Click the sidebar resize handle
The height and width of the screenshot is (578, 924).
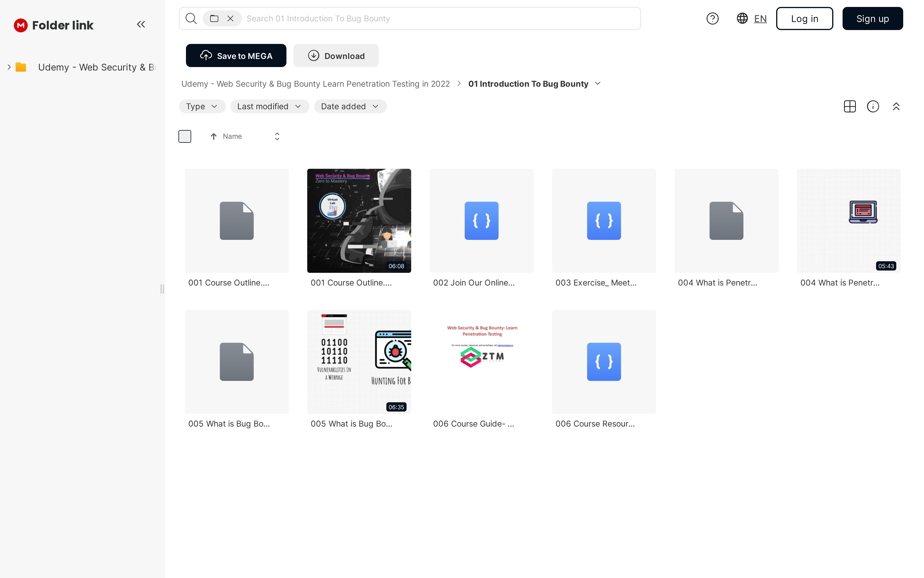(162, 289)
